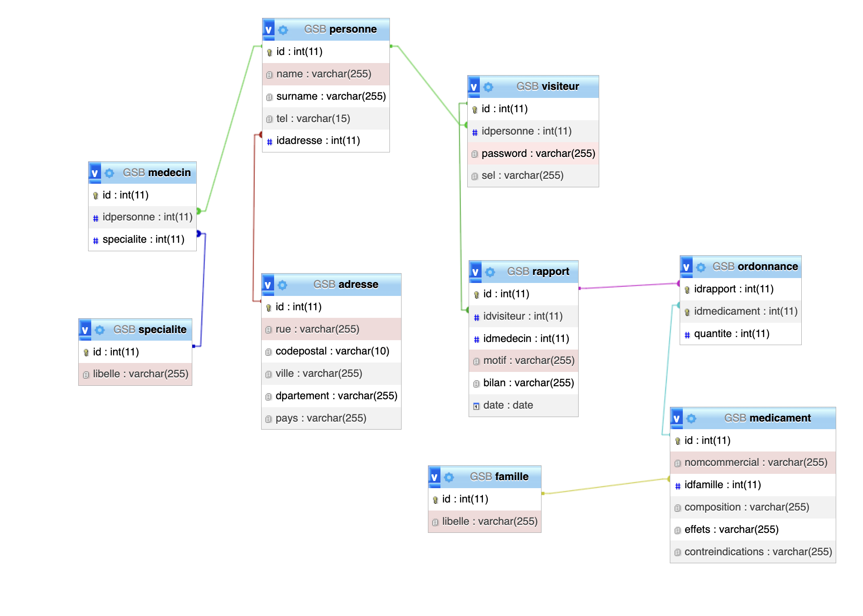Screen dimensions: 863x616
Task: Click the 'ville : varchar(255)' column
Action: pos(331,373)
